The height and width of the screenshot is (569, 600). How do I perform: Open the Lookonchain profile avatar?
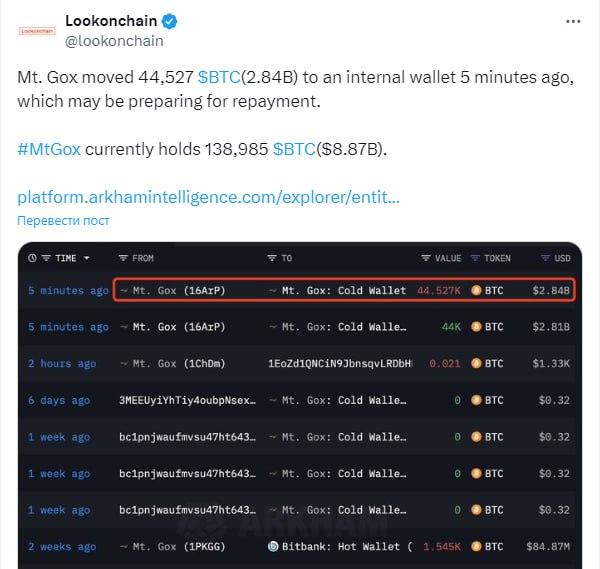[37, 30]
